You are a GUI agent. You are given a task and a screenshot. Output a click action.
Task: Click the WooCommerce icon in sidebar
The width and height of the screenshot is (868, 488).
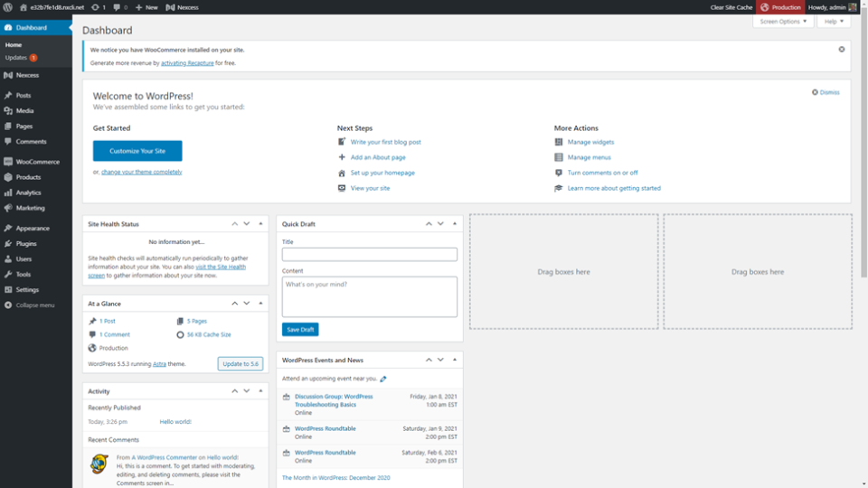(8, 162)
